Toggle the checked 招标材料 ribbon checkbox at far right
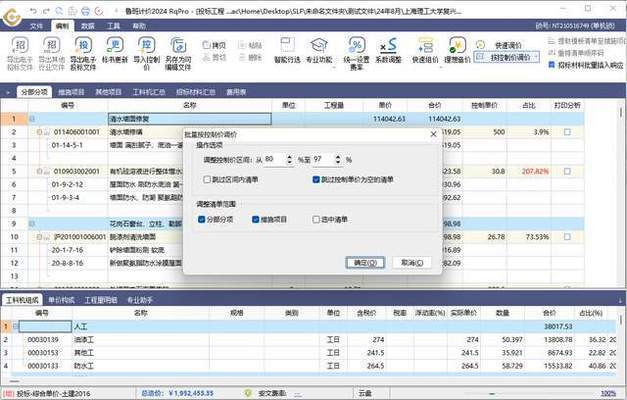Viewport: 627px width, 400px height. 551,64
